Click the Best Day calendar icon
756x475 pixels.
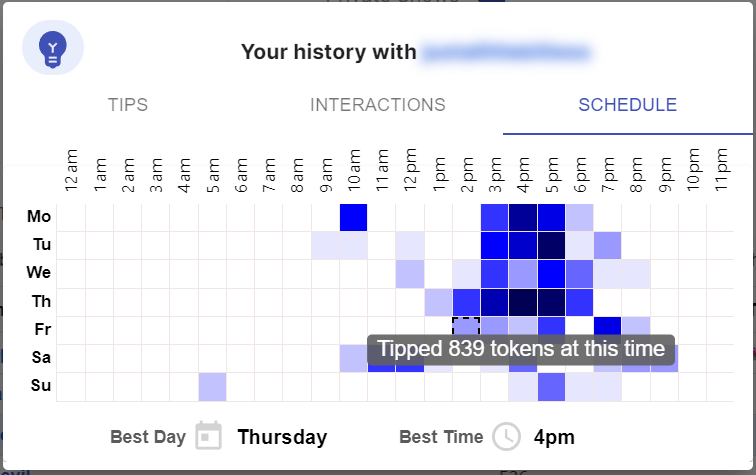click(208, 437)
